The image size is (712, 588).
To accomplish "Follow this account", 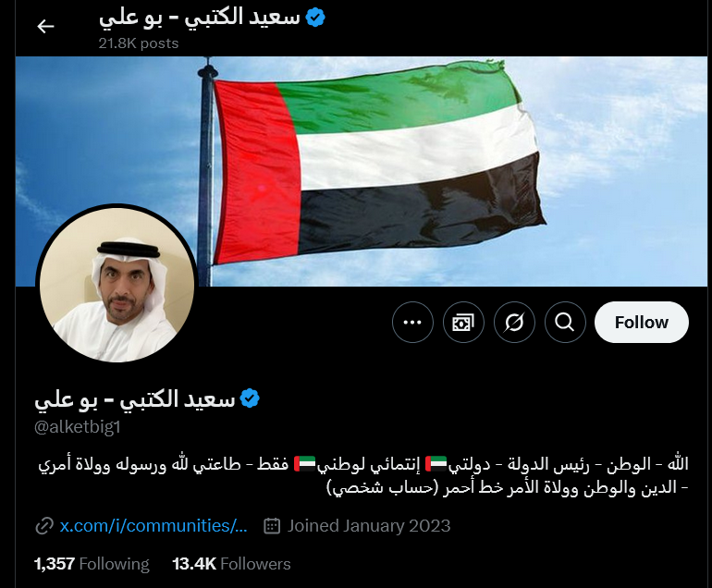I will pyautogui.click(x=641, y=323).
